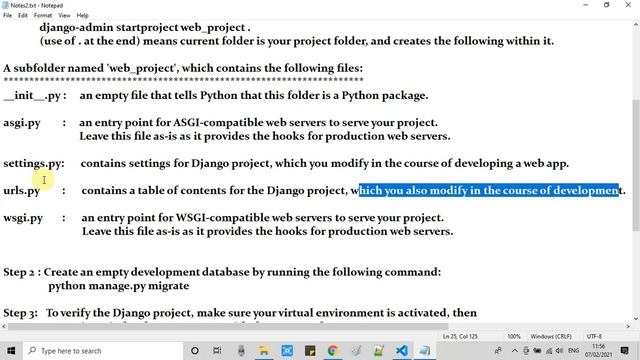Click the horizontal scrollbar thumb
640x360 pixels.
coord(228,327)
